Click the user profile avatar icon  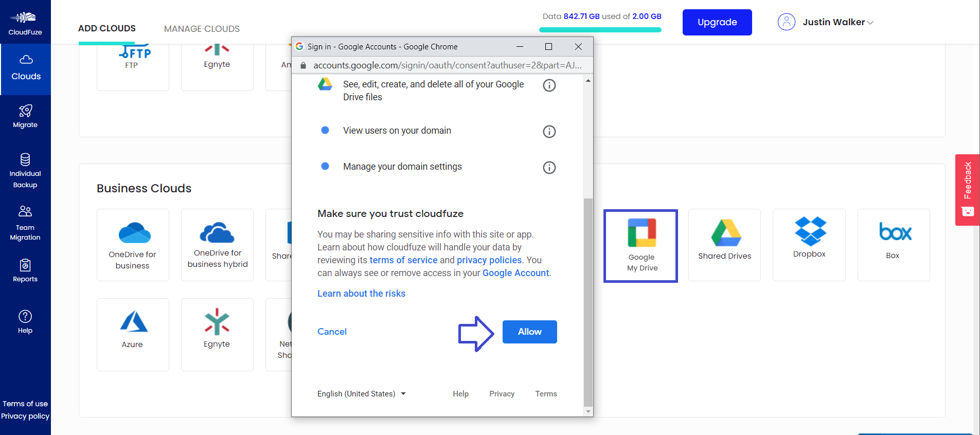click(787, 22)
